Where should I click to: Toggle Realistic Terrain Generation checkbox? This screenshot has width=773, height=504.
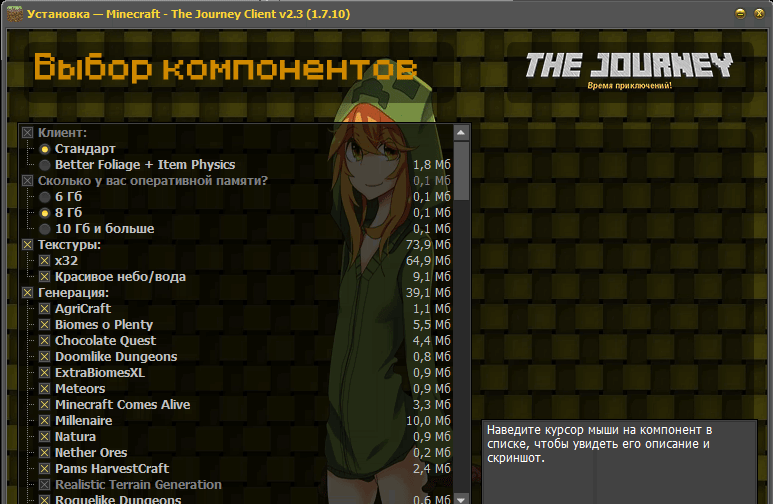[x=45, y=485]
